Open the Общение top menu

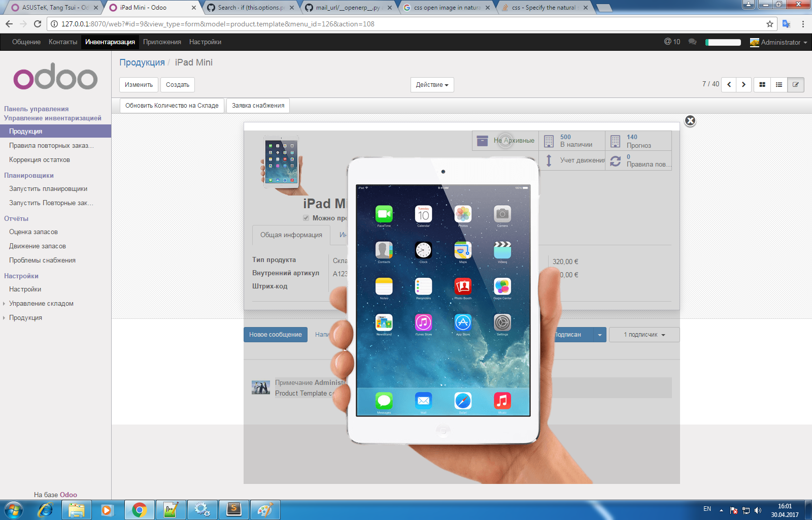[x=26, y=42]
